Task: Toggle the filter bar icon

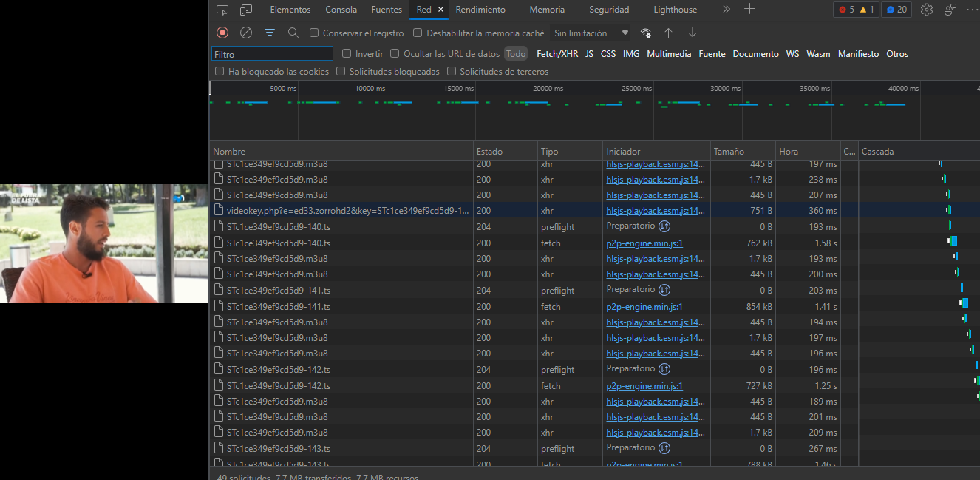Action: click(270, 33)
